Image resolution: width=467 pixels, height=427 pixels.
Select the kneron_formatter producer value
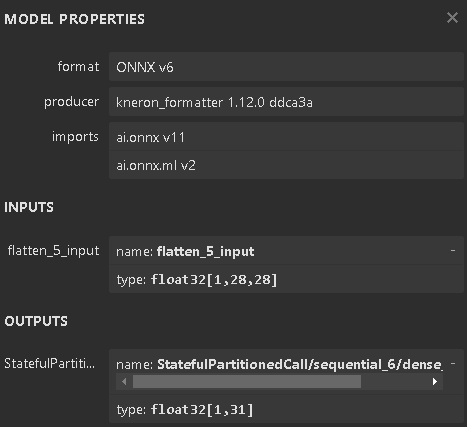(x=286, y=102)
